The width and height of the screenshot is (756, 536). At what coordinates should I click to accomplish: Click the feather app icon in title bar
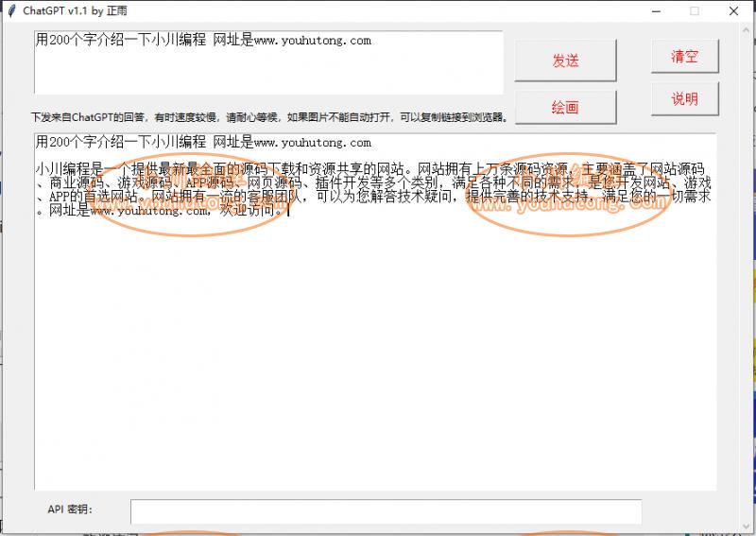pyautogui.click(x=11, y=10)
